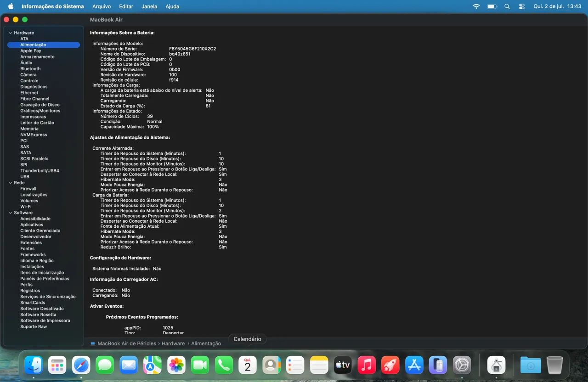Open the Apple menu
This screenshot has height=382, width=588.
[x=11, y=6]
